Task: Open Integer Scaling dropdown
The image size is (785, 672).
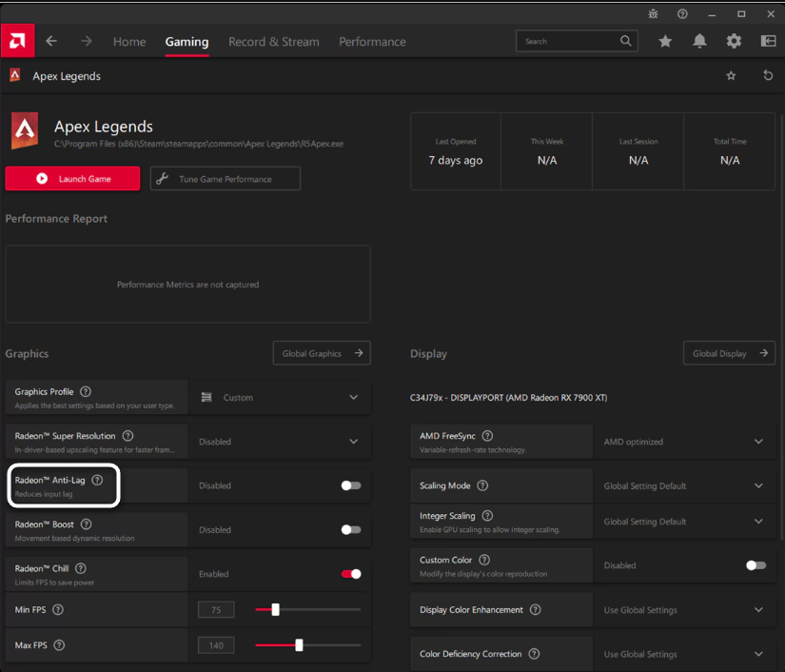Action: 684,522
